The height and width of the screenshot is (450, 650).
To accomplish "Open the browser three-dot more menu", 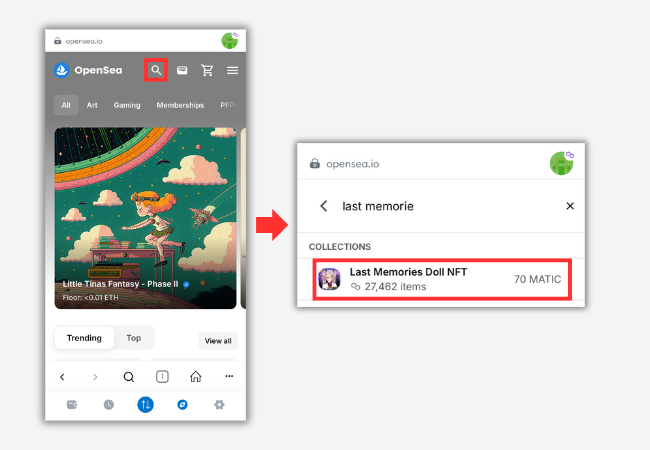I will click(x=229, y=376).
